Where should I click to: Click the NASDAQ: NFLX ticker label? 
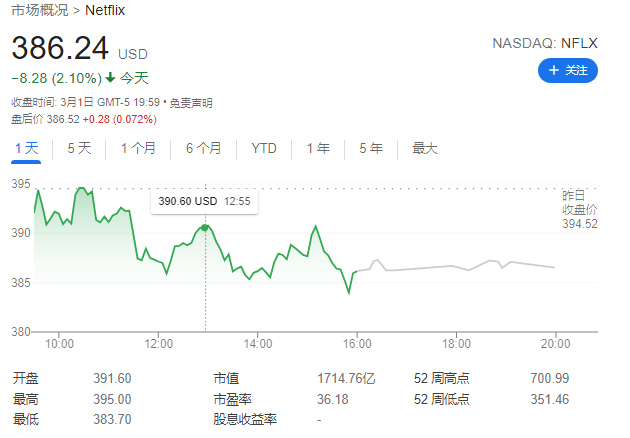545,43
